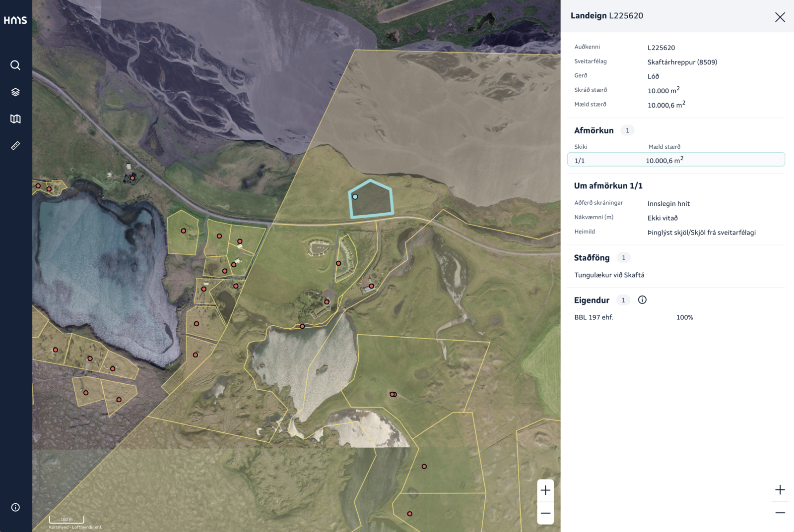Viewport: 794px width, 532px height.
Task: Click the HMS logo
Action: tap(15, 20)
